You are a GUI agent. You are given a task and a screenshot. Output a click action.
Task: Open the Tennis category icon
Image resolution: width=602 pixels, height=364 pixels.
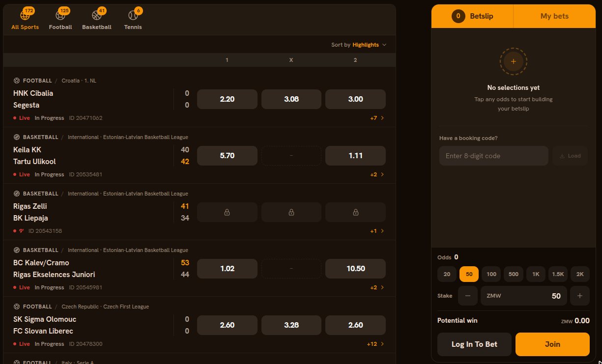pos(133,15)
